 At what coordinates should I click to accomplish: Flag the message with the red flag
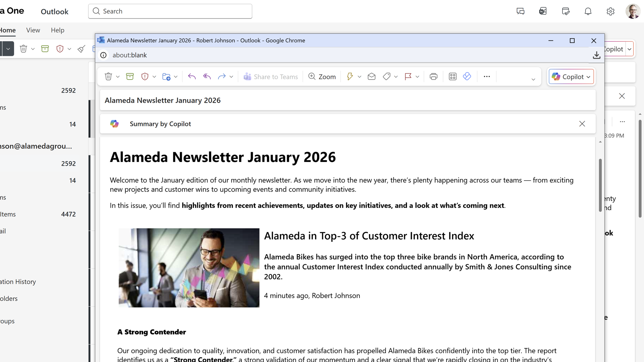coord(408,76)
